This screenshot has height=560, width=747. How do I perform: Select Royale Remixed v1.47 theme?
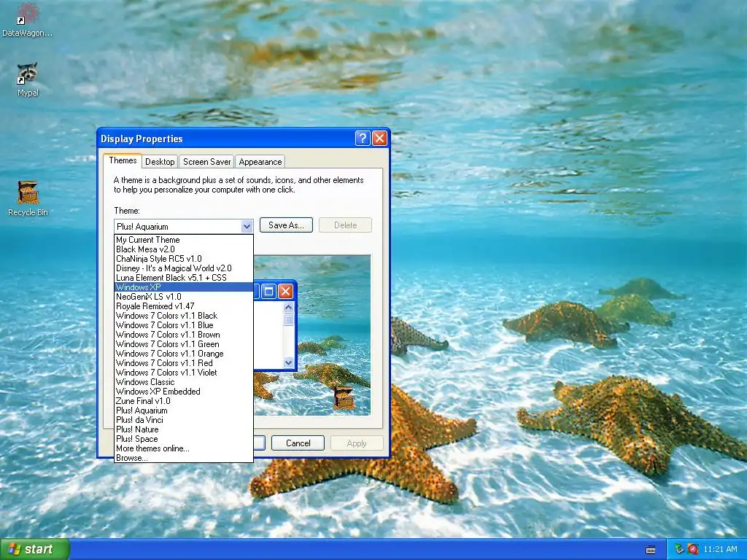pos(183,306)
